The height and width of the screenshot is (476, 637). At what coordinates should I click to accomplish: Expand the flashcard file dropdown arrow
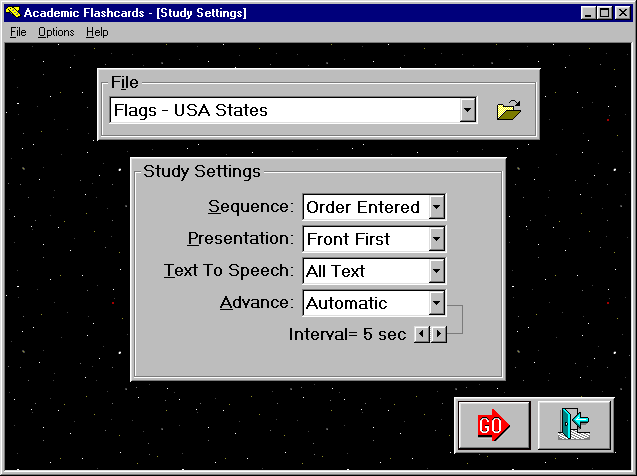(x=467, y=110)
